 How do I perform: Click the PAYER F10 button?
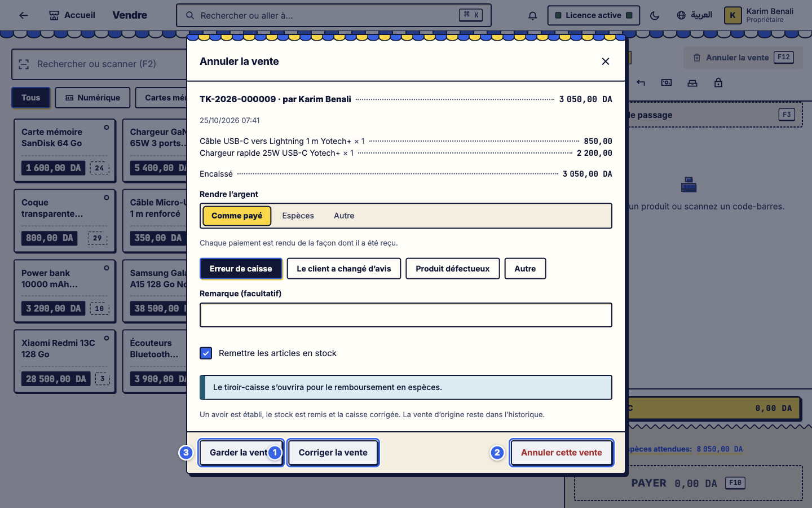(688, 483)
